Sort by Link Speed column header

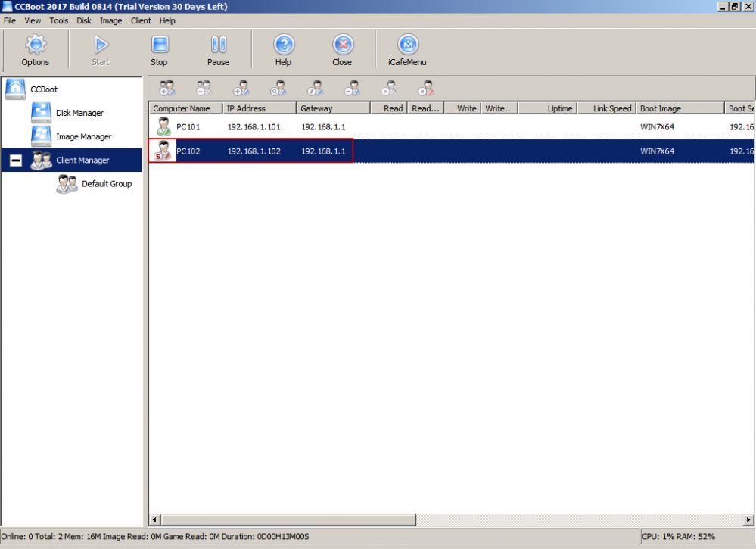pos(607,108)
